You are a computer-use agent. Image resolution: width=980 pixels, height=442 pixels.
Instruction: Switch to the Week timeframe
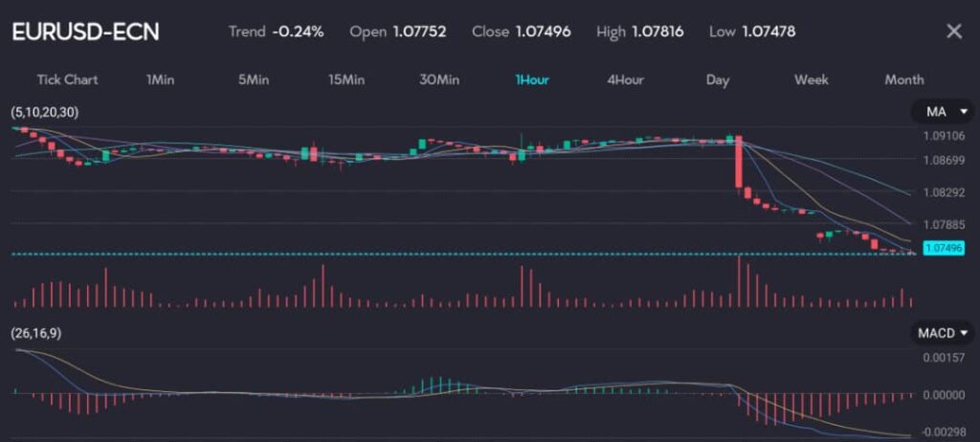(812, 79)
